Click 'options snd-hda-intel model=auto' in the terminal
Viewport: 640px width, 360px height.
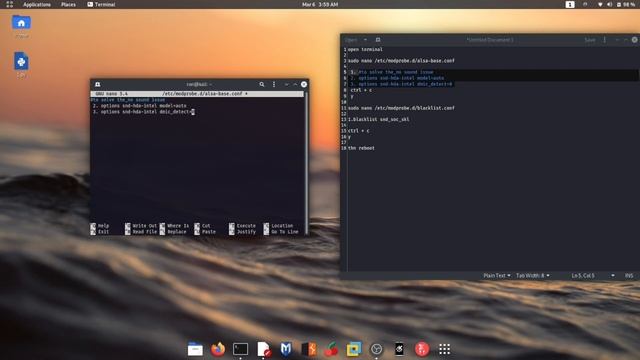coord(143,106)
